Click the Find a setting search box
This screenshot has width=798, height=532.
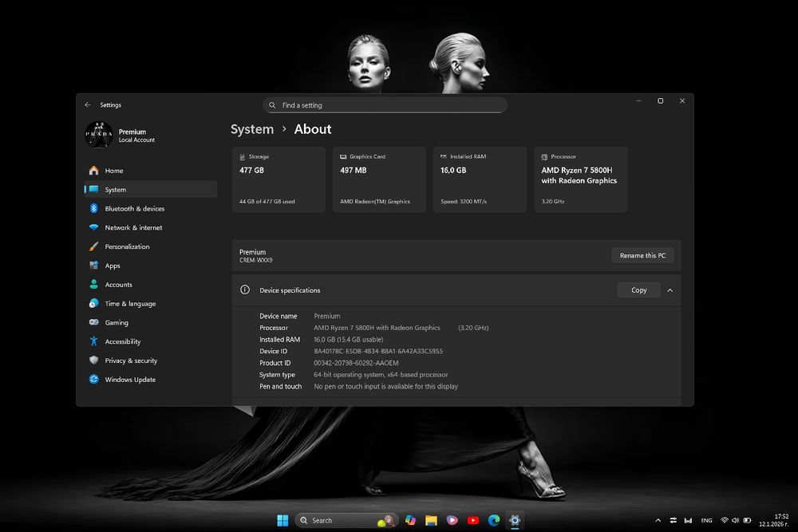tap(385, 105)
